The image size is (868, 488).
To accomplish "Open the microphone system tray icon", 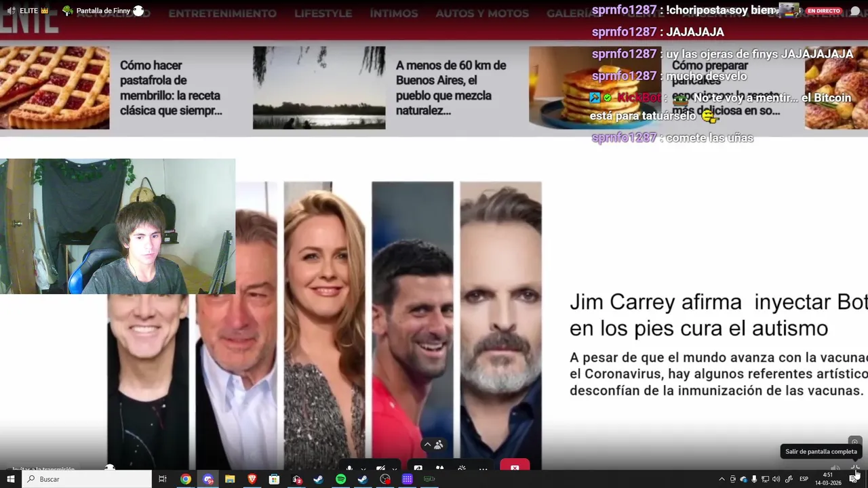I will pos(754,479).
